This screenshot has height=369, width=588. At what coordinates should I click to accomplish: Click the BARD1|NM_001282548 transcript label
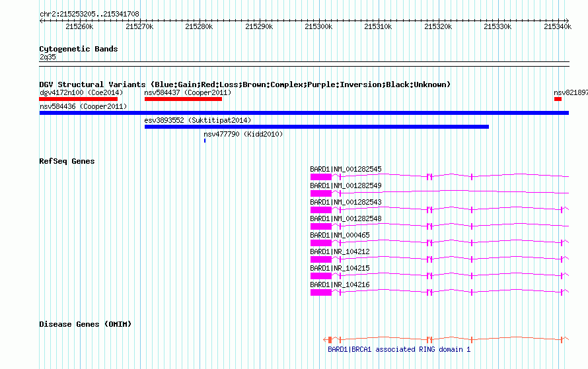[x=346, y=218]
